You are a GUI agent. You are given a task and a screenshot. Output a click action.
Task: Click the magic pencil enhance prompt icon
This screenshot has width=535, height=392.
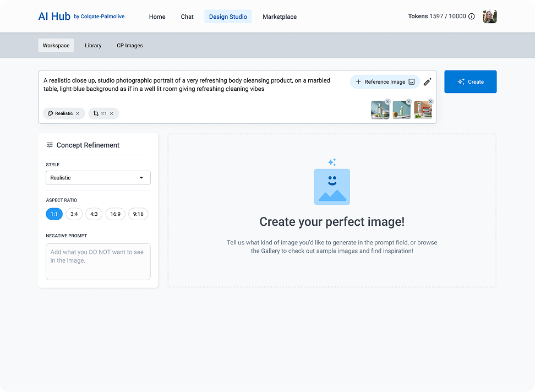[x=428, y=82]
